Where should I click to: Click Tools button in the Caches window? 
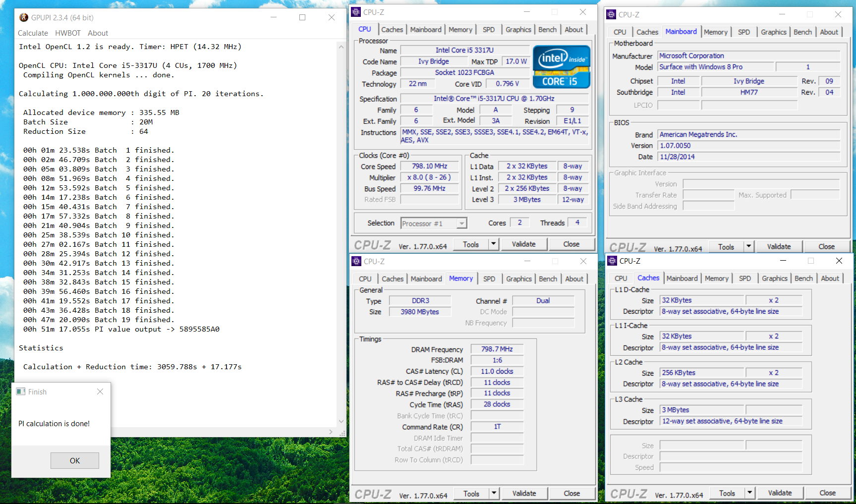pyautogui.click(x=727, y=493)
